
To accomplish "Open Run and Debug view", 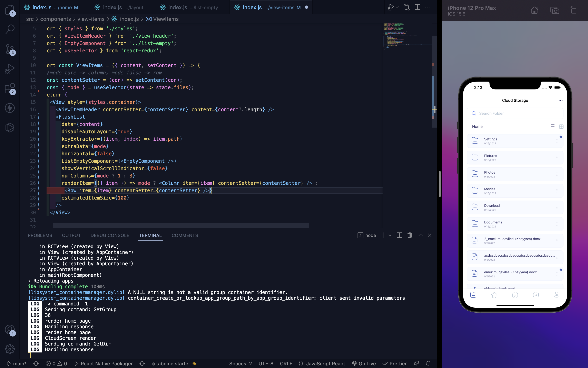I will 10,69.
